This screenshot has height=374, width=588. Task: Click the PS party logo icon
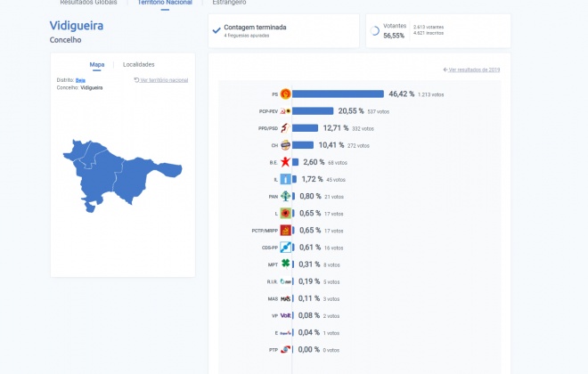[x=285, y=94]
